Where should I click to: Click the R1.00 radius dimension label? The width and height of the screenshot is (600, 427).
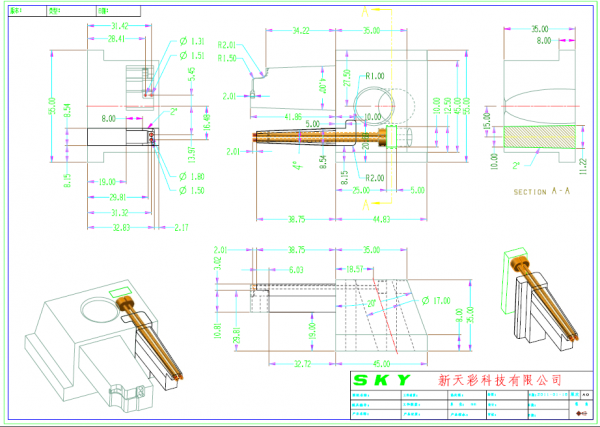(375, 76)
